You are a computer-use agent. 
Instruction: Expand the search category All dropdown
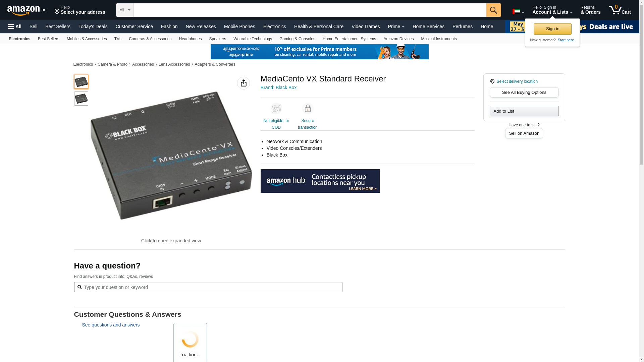pos(124,10)
